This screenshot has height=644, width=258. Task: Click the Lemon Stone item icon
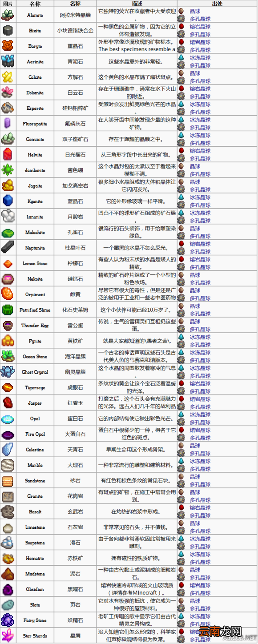pos(8,263)
